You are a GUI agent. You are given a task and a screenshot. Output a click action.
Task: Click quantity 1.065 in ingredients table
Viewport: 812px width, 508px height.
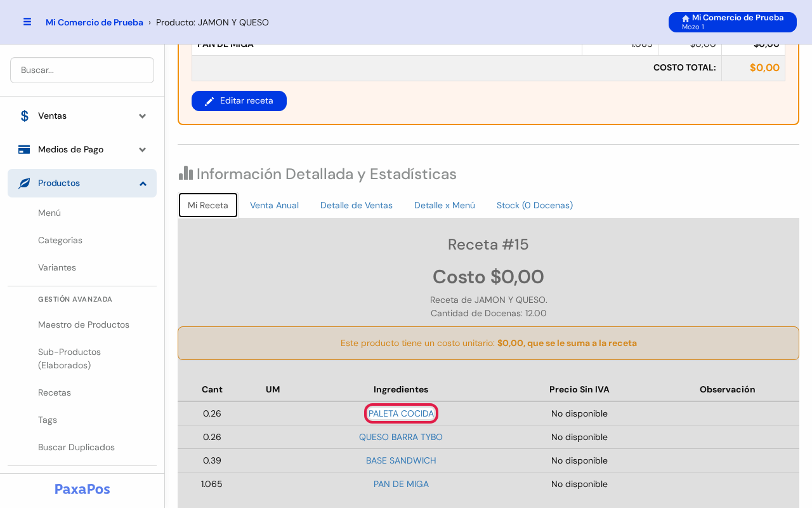click(x=212, y=484)
